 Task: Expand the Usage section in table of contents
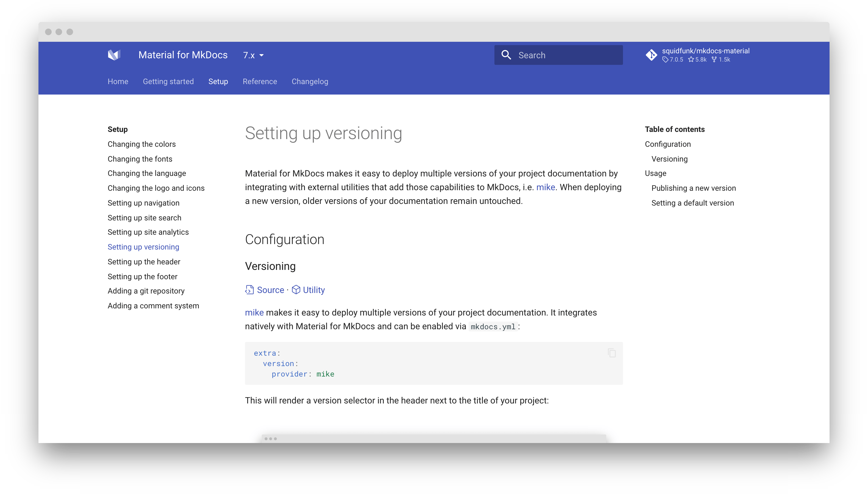coord(655,173)
